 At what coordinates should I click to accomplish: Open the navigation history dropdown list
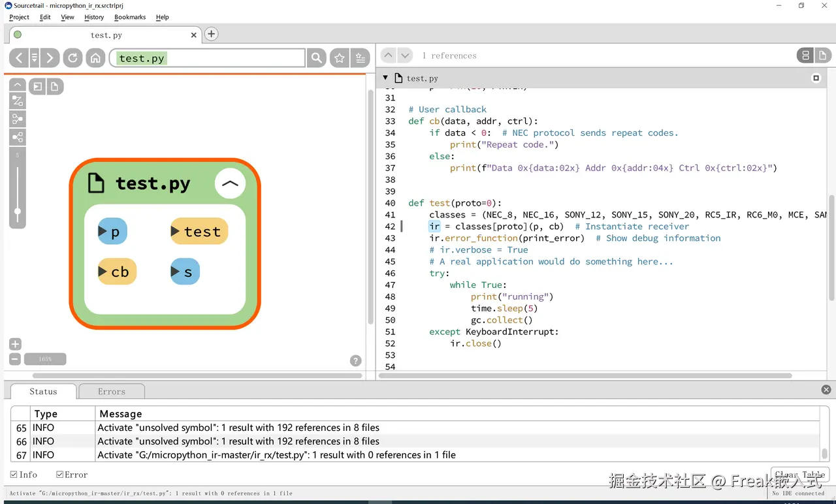[34, 58]
